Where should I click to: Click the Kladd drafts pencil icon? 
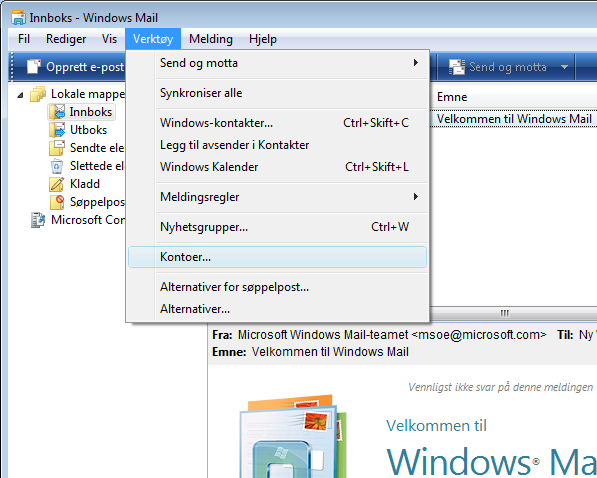[x=57, y=184]
